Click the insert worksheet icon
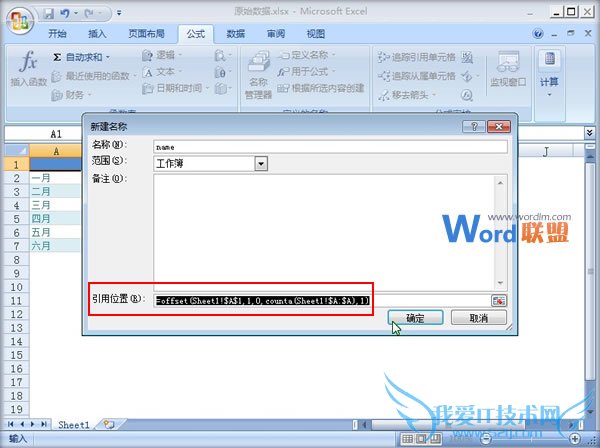 tap(109, 424)
